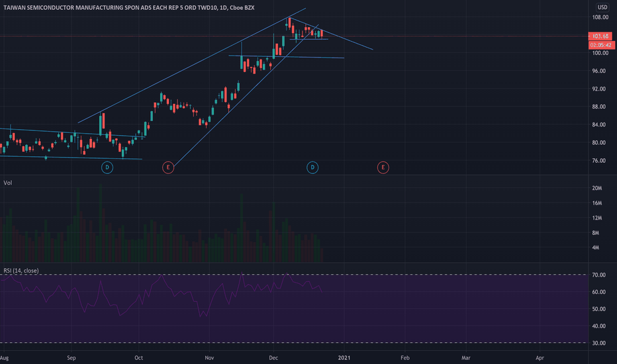This screenshot has height=364, width=617.
Task: Click the 100.00 price axis label
Action: pos(600,53)
